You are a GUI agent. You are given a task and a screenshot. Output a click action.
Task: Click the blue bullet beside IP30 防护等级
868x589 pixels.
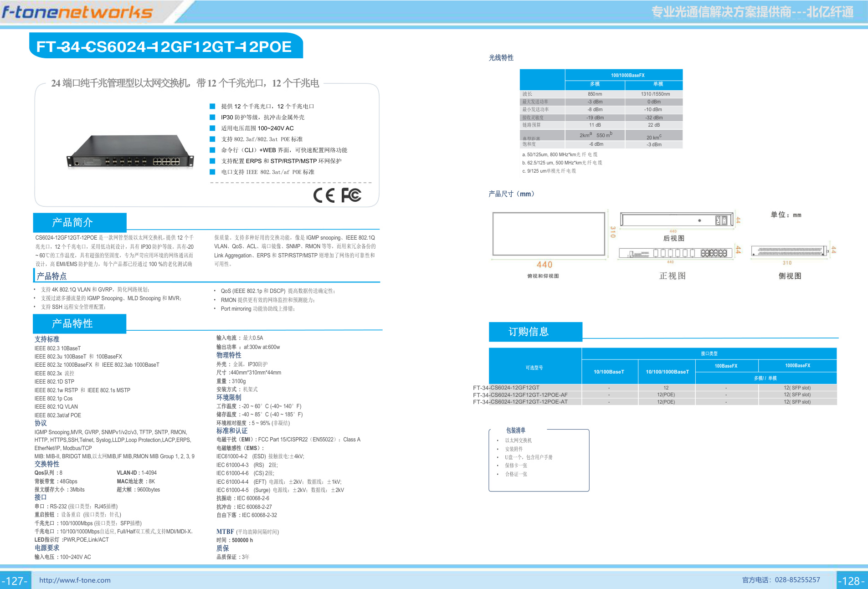(x=211, y=118)
